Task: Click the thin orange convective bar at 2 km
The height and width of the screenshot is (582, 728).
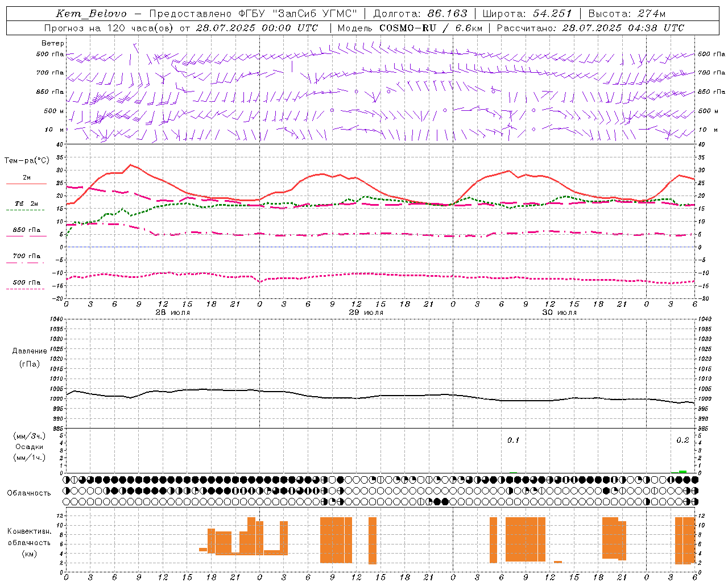Action: tap(558, 562)
